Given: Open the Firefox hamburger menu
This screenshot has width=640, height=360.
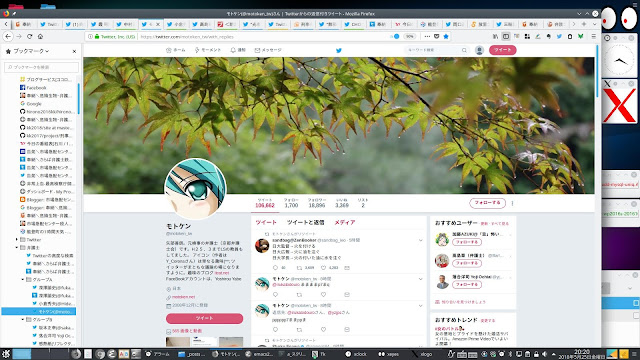Looking at the screenshot, I should click(x=594, y=36).
